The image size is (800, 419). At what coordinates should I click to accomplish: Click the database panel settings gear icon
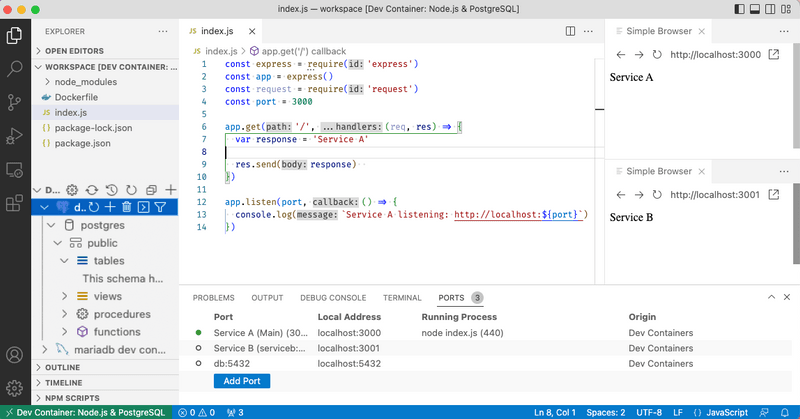(x=72, y=190)
